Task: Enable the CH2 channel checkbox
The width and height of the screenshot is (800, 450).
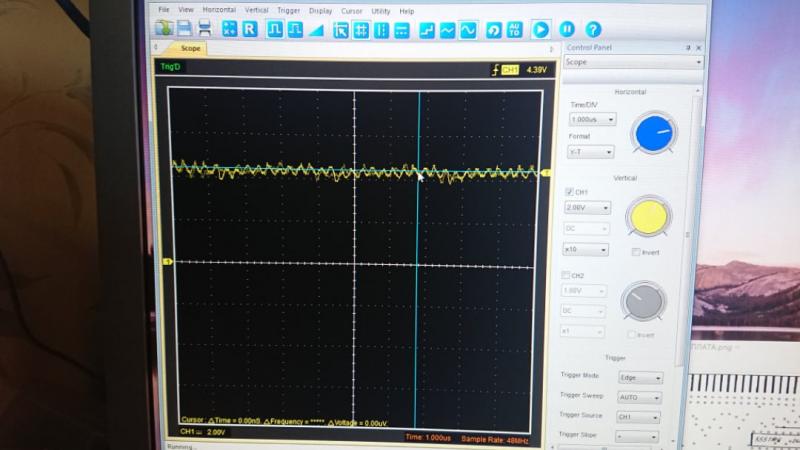Action: pyautogui.click(x=567, y=275)
